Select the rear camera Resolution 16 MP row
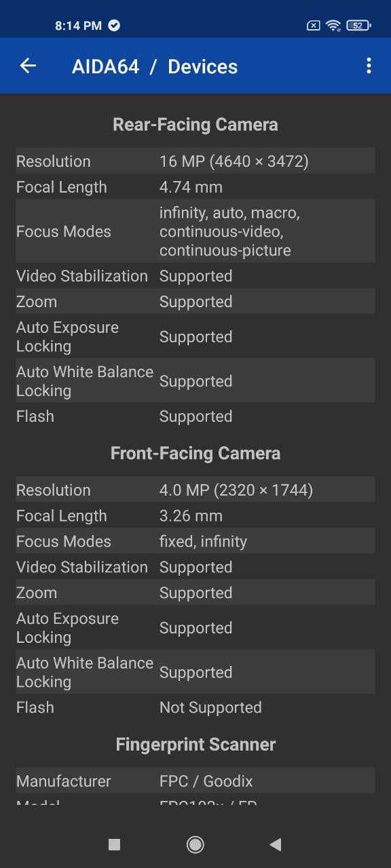Viewport: 391px width, 868px height. tap(195, 161)
